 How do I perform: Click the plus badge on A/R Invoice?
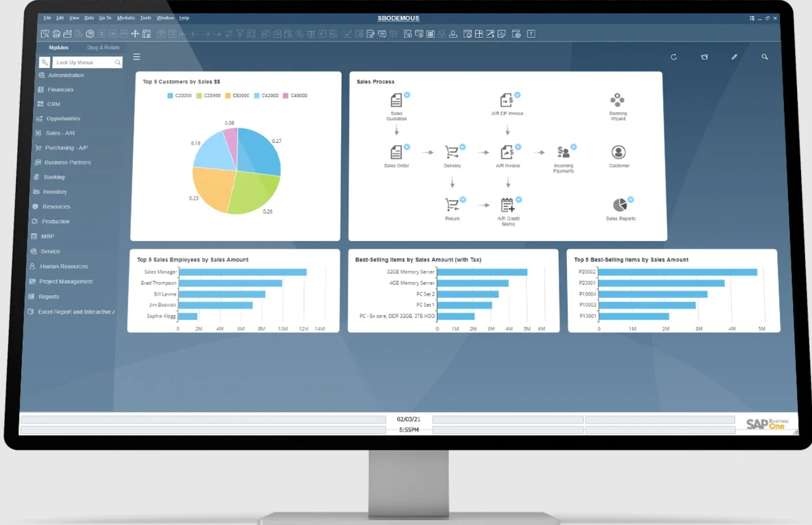[x=518, y=147]
